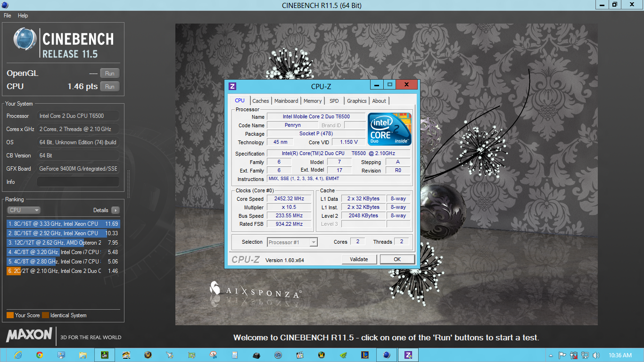Open Action Center flag in system tray

click(562, 355)
